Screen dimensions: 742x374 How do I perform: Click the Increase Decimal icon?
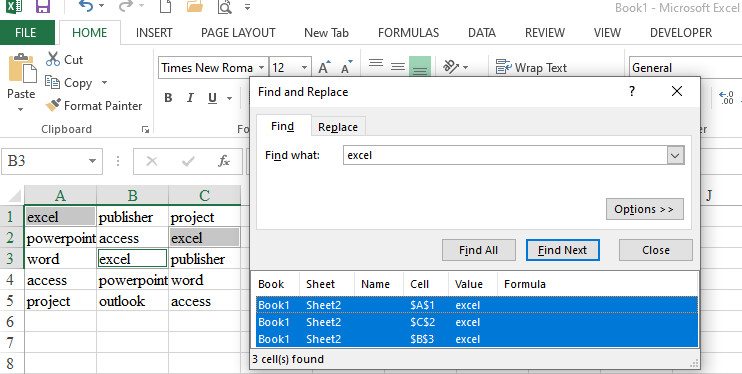726,98
